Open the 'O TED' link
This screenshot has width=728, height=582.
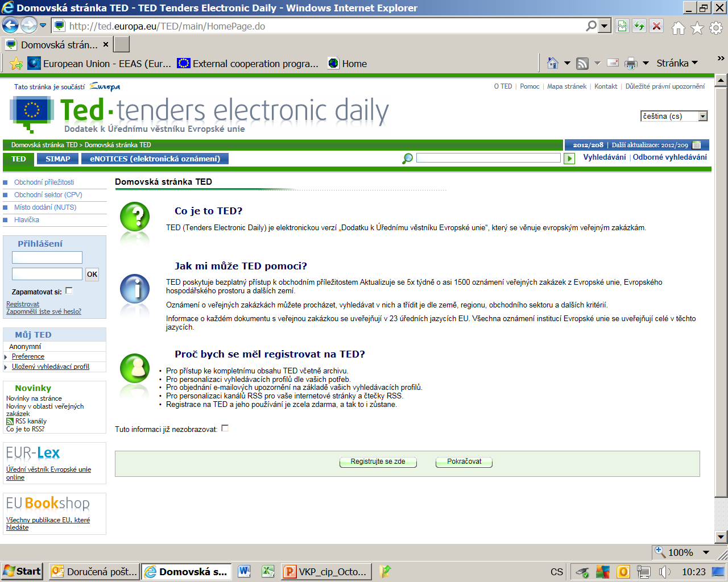click(x=503, y=86)
